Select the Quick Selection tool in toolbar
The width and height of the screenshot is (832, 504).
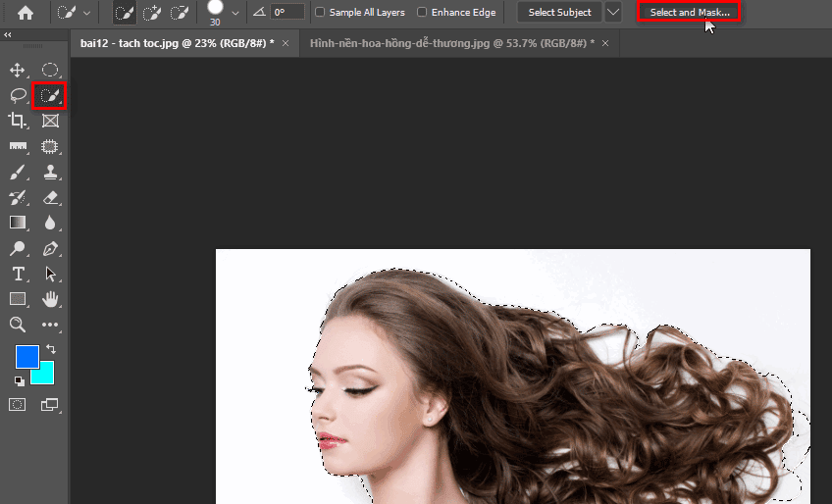(x=49, y=95)
